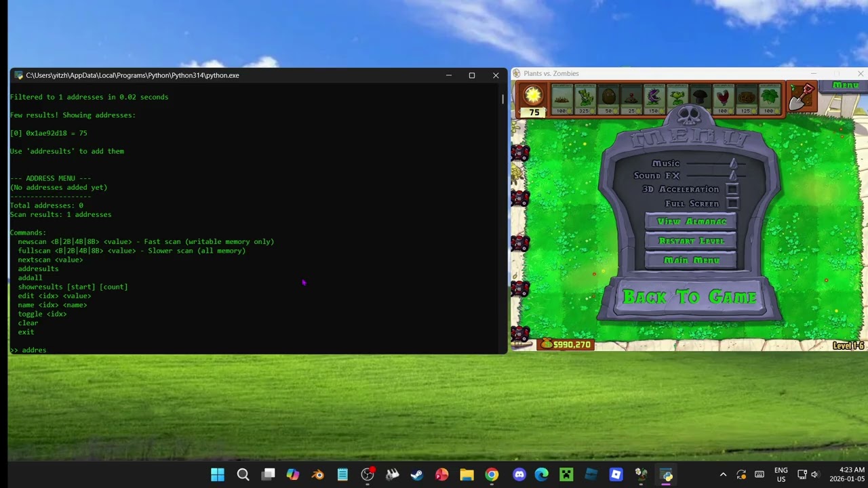This screenshot has width=868, height=488.
Task: Maximize the Python console window
Action: [472, 75]
